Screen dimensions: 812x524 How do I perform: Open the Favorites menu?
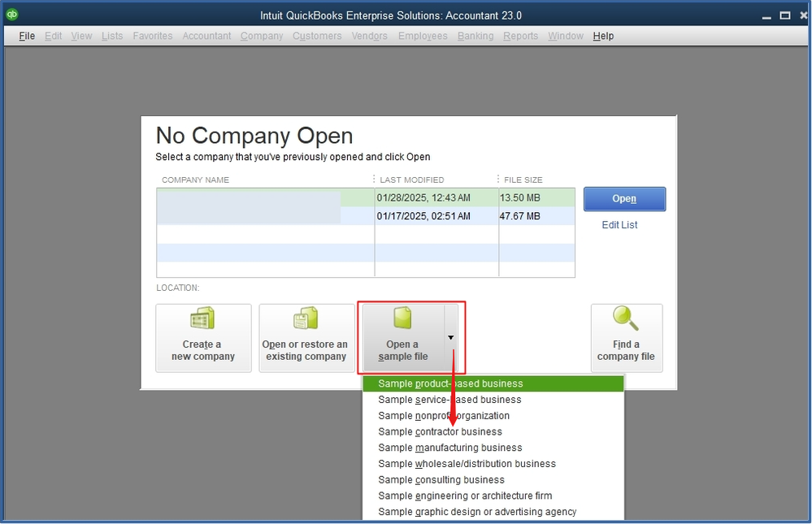[153, 36]
